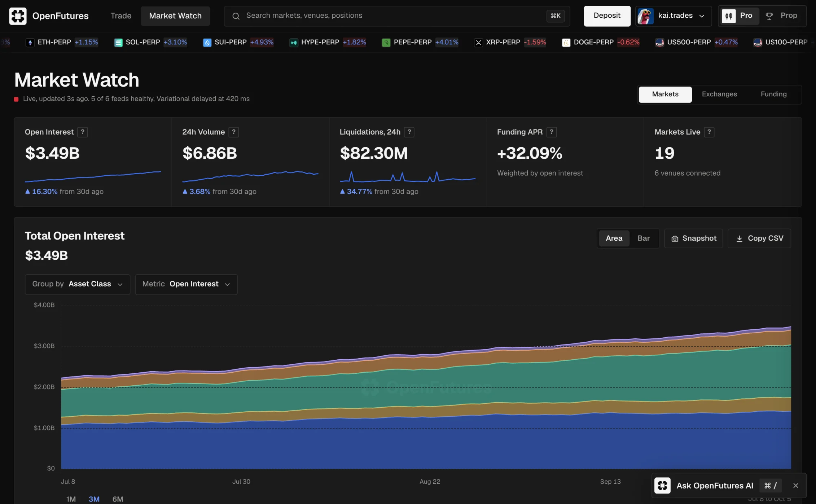Click the kai.trades avatar image
This screenshot has height=504, width=816.
coord(645,16)
